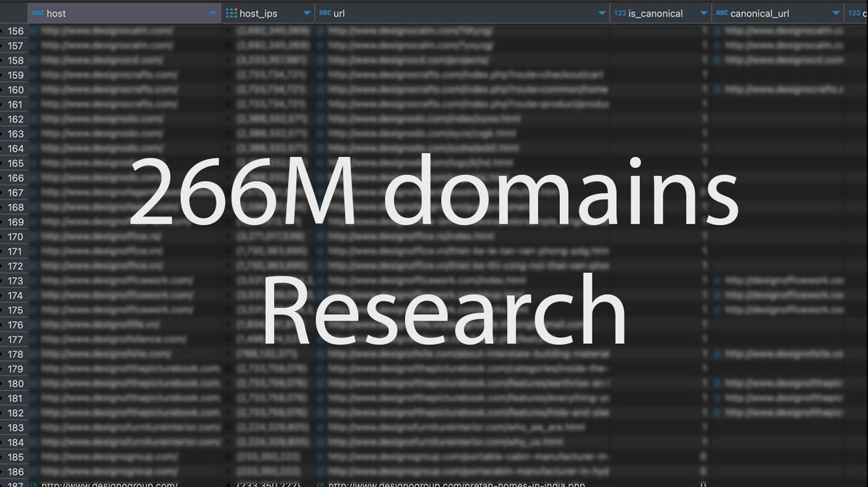Select row number 171

tap(15, 251)
